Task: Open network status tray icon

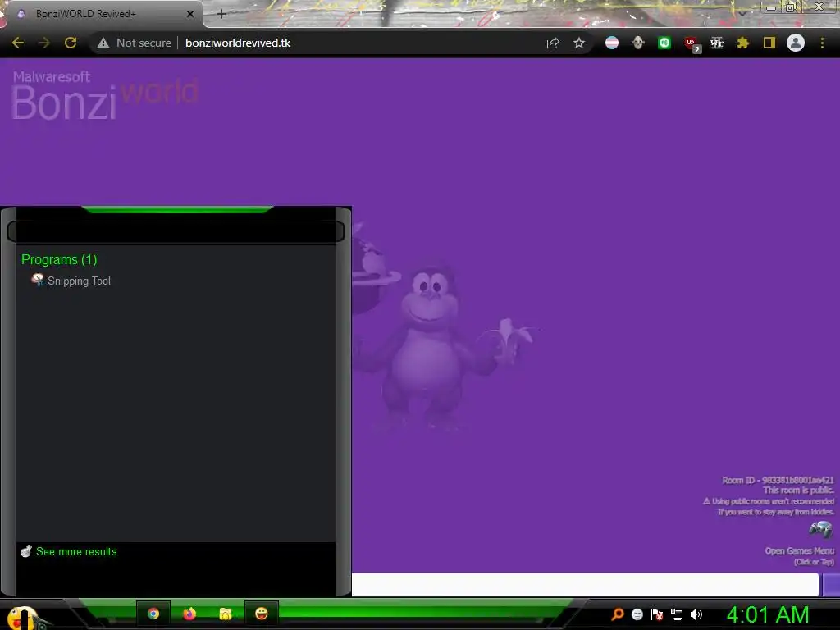Action: [677, 615]
